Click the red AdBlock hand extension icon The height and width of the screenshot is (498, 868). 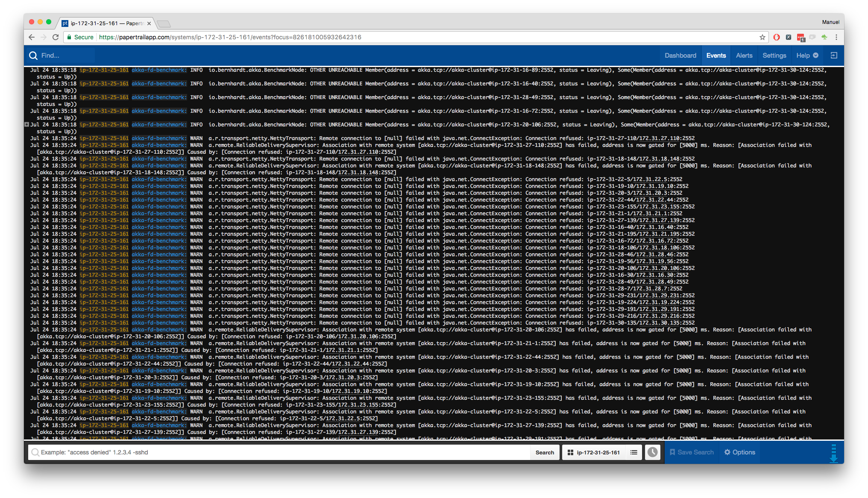pos(777,37)
